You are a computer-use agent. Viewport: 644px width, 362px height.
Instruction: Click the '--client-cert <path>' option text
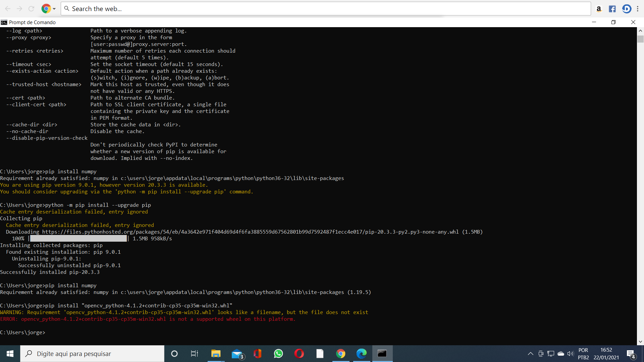[x=36, y=105]
